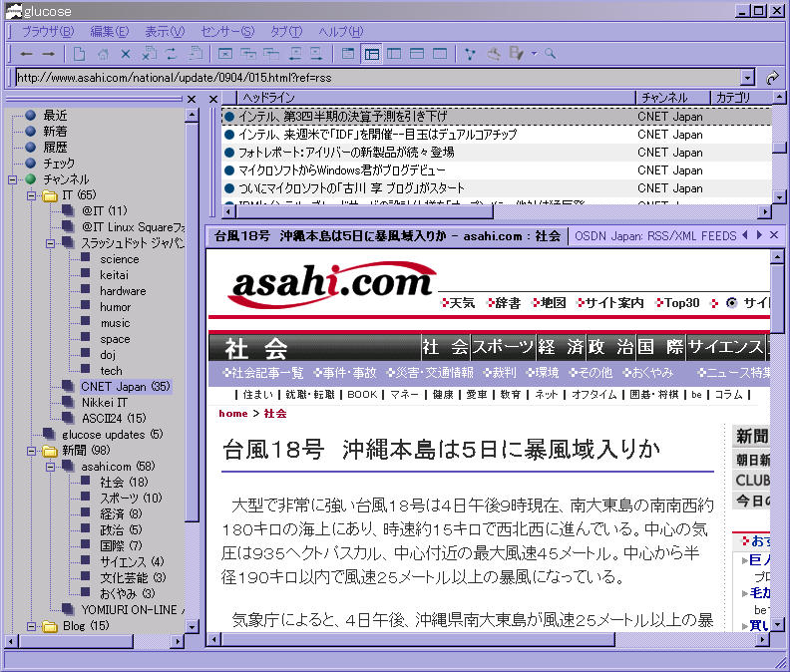Collapse the チャンネル root node
The width and height of the screenshot is (790, 672).
point(13,179)
